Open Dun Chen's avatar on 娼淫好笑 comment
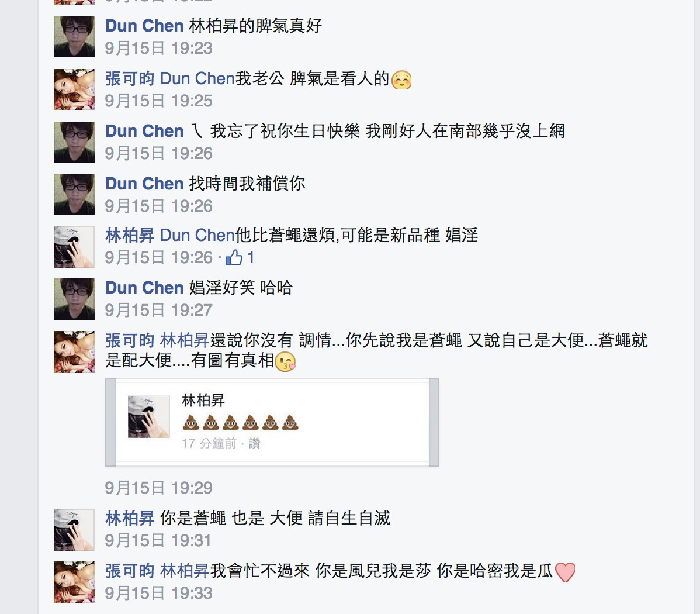 tap(74, 299)
